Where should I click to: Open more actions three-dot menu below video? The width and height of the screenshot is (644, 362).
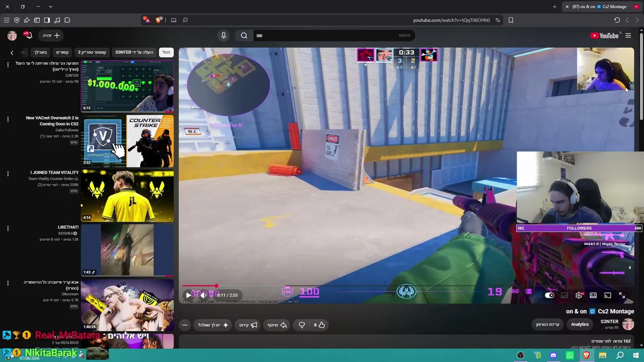(185, 325)
